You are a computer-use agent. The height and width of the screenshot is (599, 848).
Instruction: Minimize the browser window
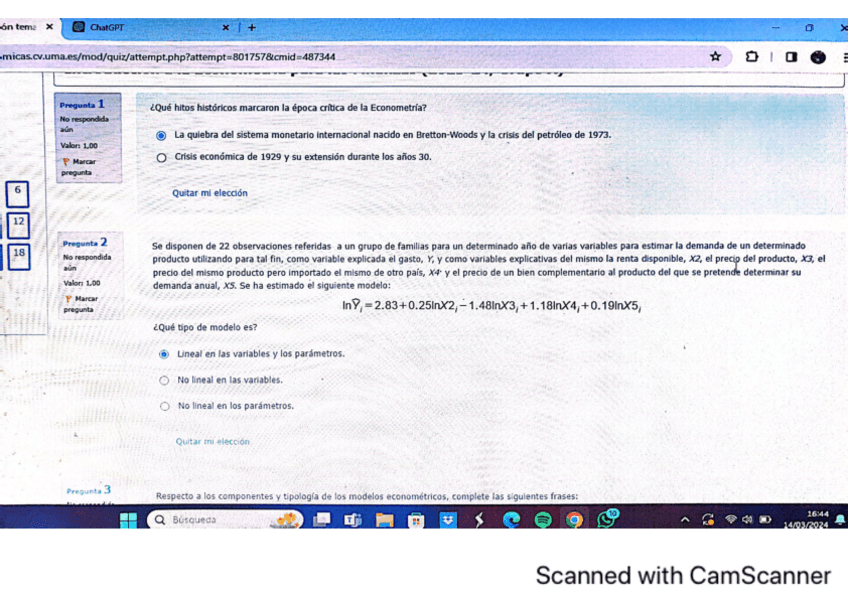tap(776, 27)
